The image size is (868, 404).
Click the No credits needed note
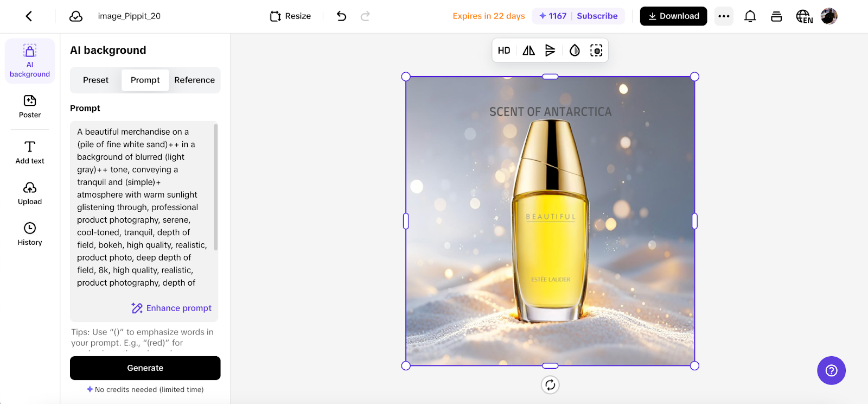pos(145,389)
